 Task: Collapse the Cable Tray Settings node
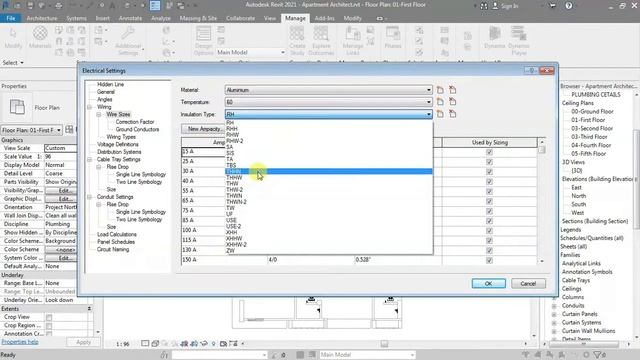click(89, 159)
